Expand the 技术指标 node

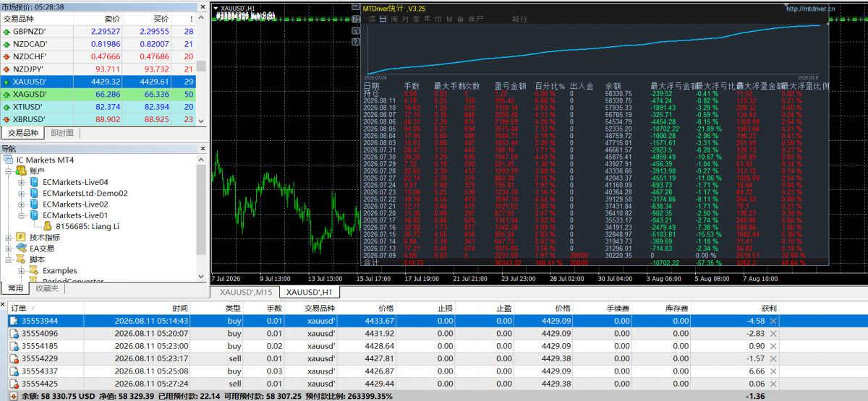tap(9, 237)
